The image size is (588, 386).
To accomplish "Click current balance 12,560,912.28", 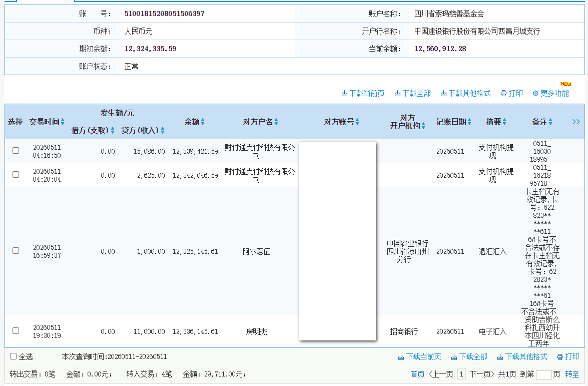I will [x=440, y=49].
